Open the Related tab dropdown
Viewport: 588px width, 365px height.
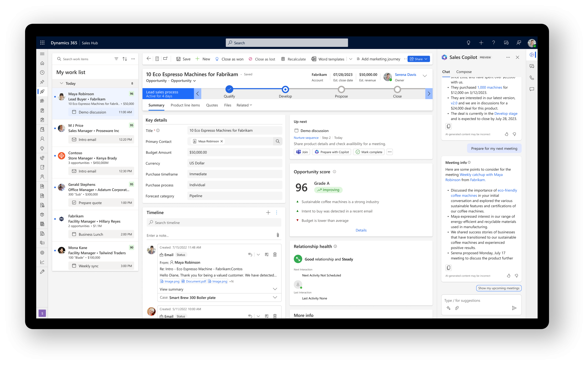[x=244, y=105]
